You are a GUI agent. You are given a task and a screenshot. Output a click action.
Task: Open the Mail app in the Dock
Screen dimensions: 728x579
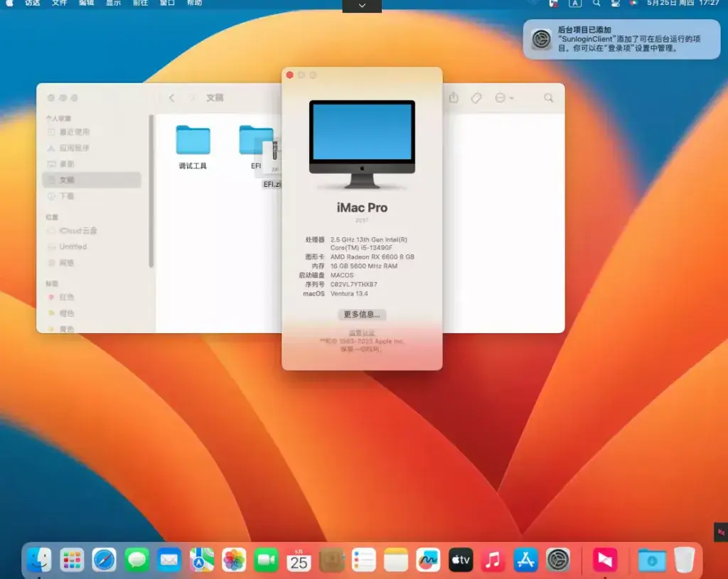(169, 560)
